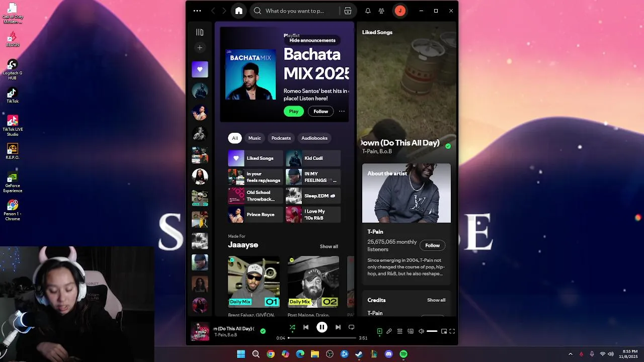This screenshot has height=362, width=644.
Task: Open Friend Activity icon
Action: (381, 11)
